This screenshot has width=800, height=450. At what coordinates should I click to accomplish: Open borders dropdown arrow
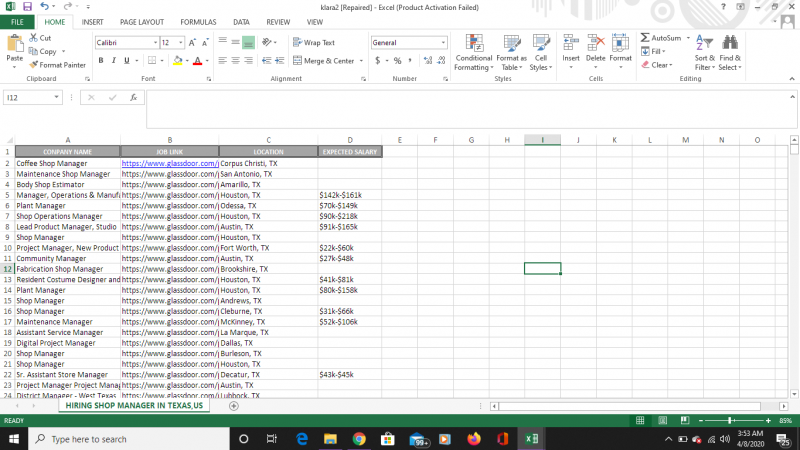click(x=162, y=61)
